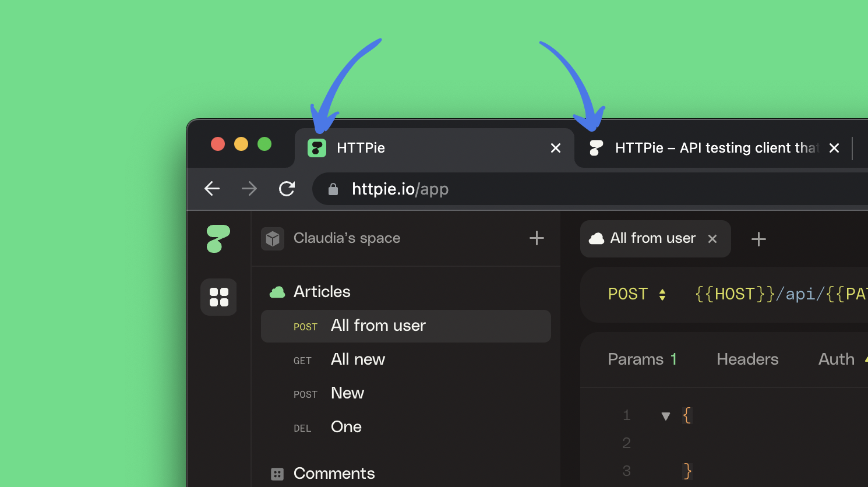Viewport: 868px width, 487px height.
Task: Expand the Comments collection
Action: coord(333,474)
